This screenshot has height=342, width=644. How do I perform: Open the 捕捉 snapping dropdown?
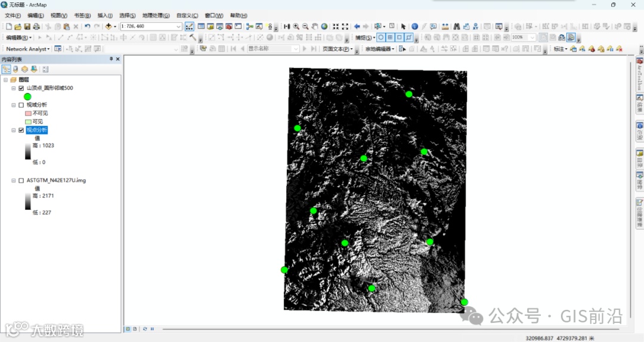tap(365, 38)
